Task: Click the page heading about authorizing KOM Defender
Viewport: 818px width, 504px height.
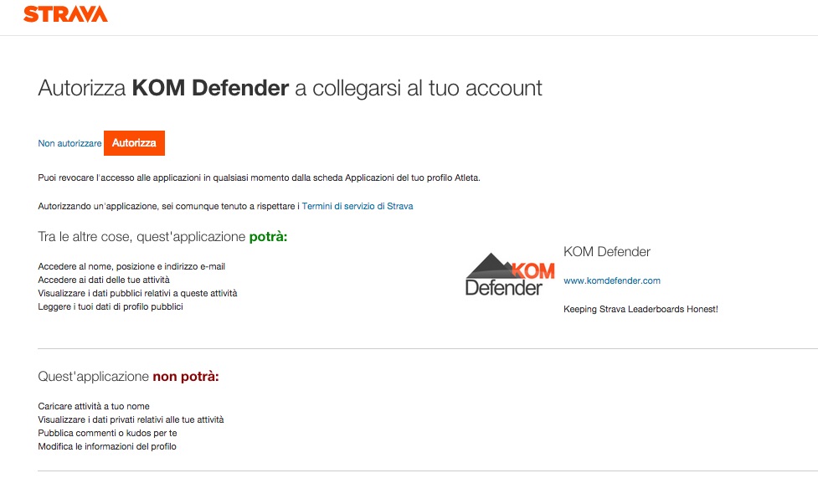Action: (x=290, y=88)
